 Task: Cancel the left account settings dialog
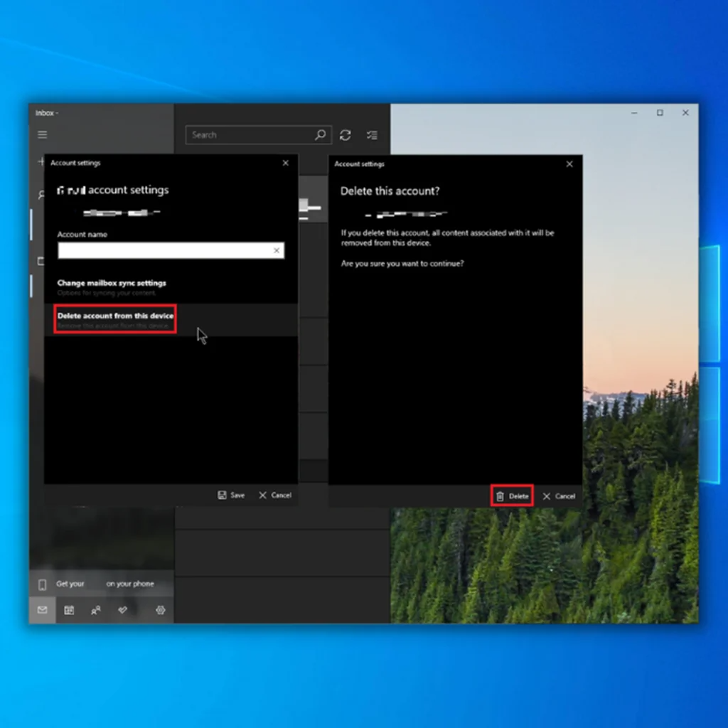274,495
